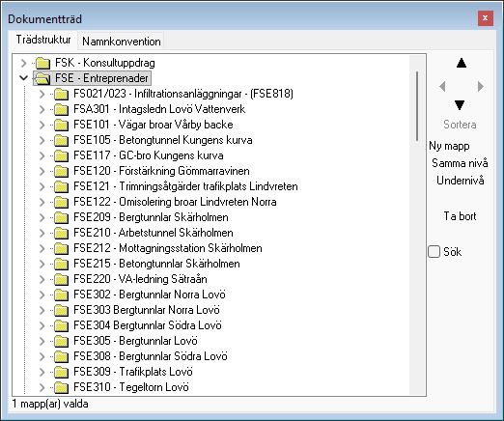
Task: Click the Undernivå button
Action: 461,181
